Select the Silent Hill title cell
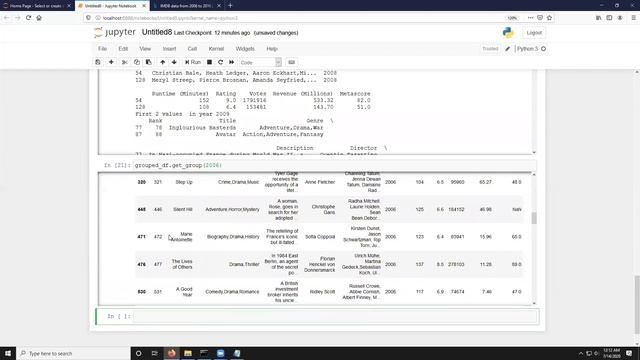This screenshot has height=360, width=640. click(x=182, y=209)
